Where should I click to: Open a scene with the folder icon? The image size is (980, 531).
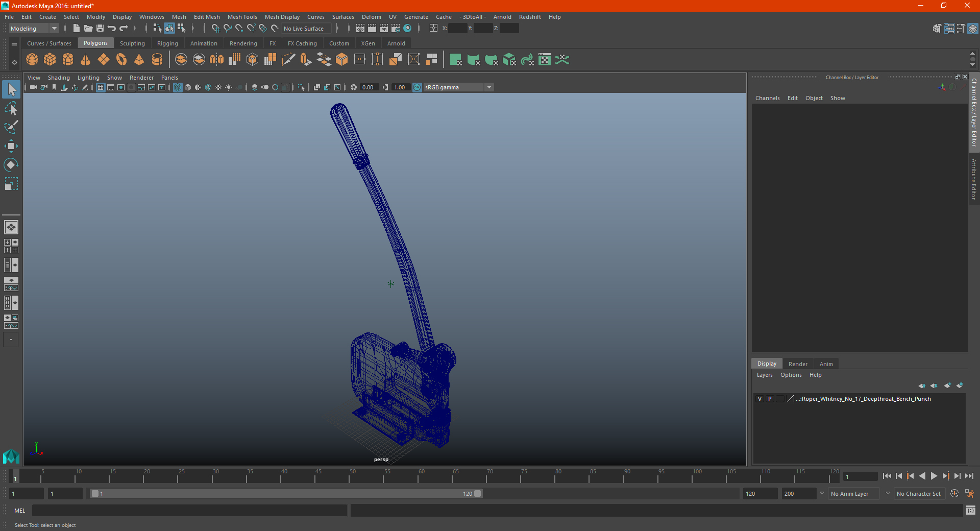point(88,29)
